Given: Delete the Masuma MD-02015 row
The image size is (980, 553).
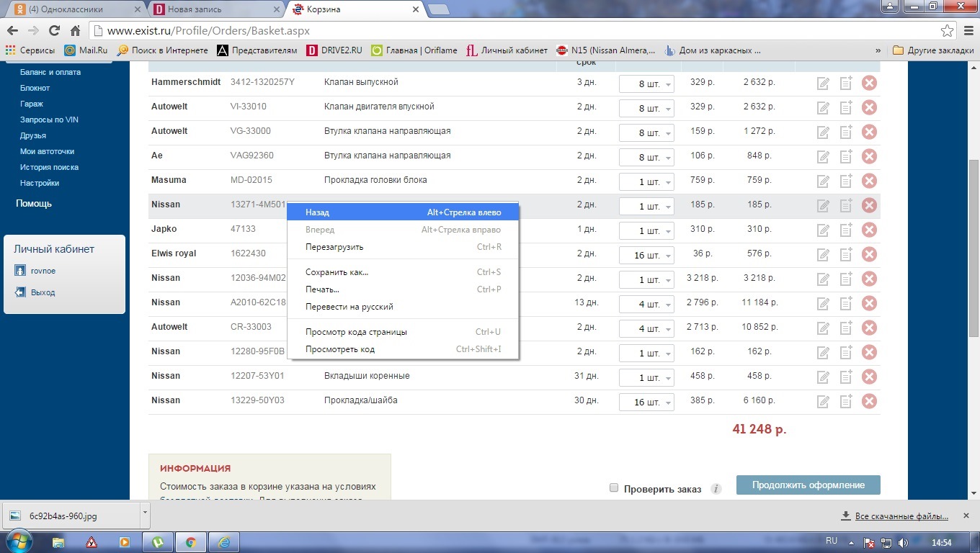Looking at the screenshot, I should (x=869, y=181).
